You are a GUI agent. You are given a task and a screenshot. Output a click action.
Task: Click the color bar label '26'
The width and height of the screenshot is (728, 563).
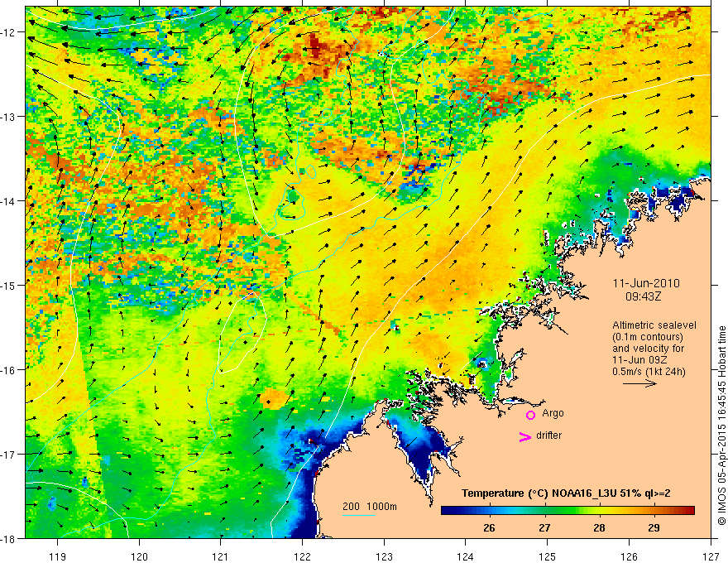click(x=489, y=527)
